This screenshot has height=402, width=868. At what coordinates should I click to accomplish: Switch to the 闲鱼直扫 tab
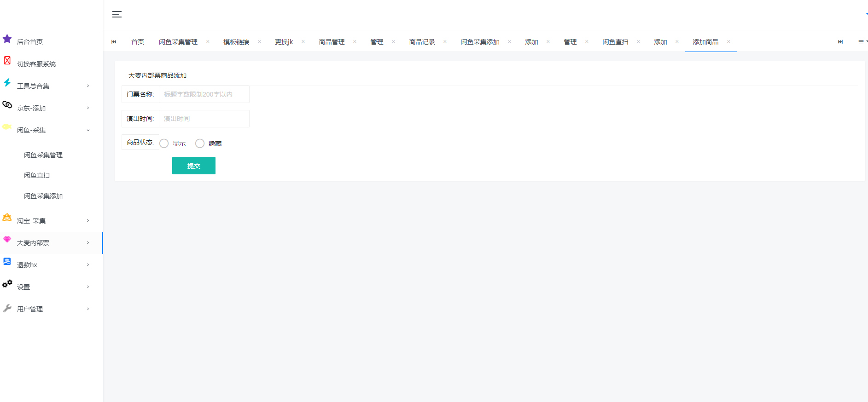tap(616, 42)
